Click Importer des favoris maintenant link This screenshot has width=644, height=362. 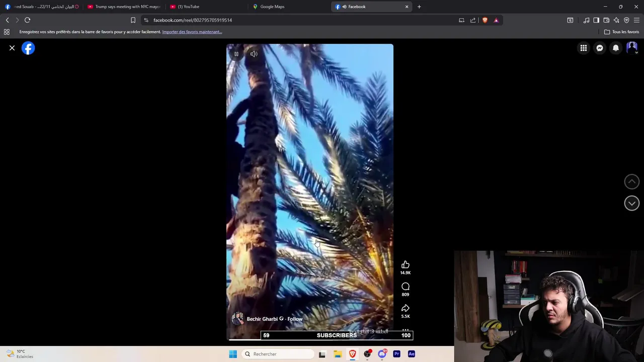(x=192, y=32)
